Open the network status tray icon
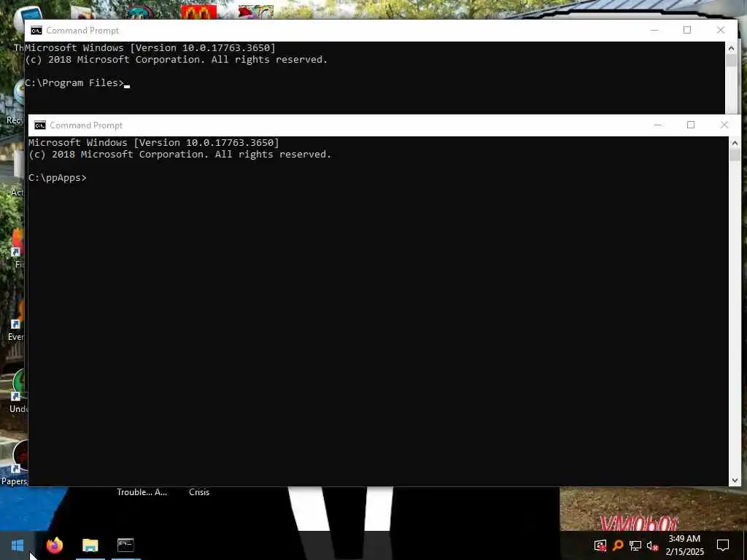This screenshot has width=747, height=560. coord(635,545)
